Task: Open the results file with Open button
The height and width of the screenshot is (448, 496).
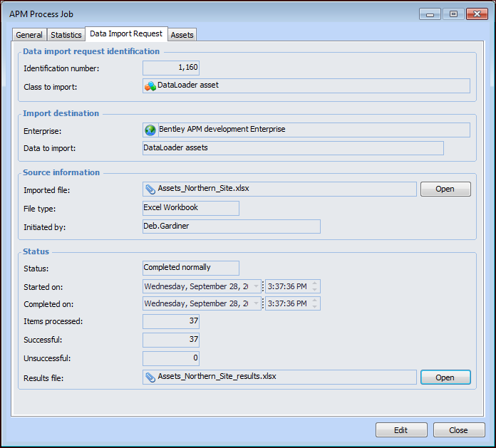Action: coord(445,377)
